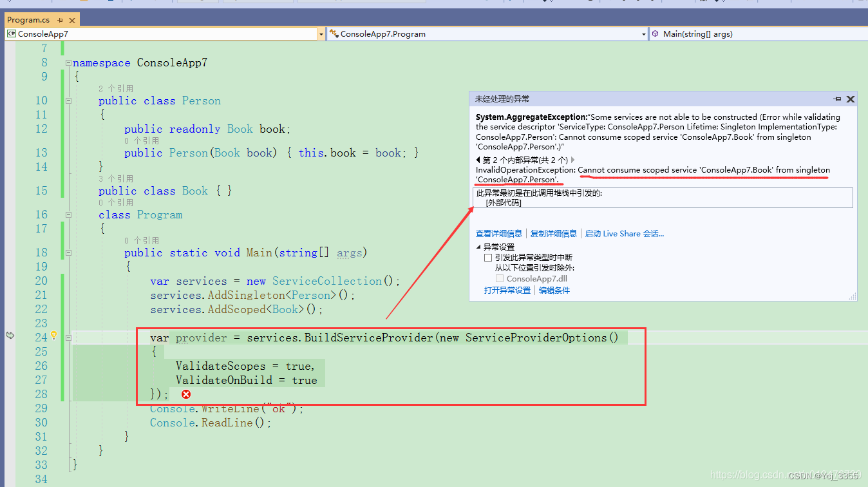Image resolution: width=868 pixels, height=487 pixels.
Task: Click the '0 个引用' CodeLens above Main method
Action: pos(142,240)
